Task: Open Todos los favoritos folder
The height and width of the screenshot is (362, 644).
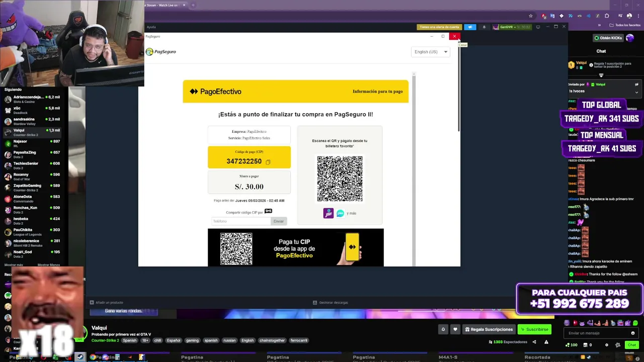Action: (625, 25)
